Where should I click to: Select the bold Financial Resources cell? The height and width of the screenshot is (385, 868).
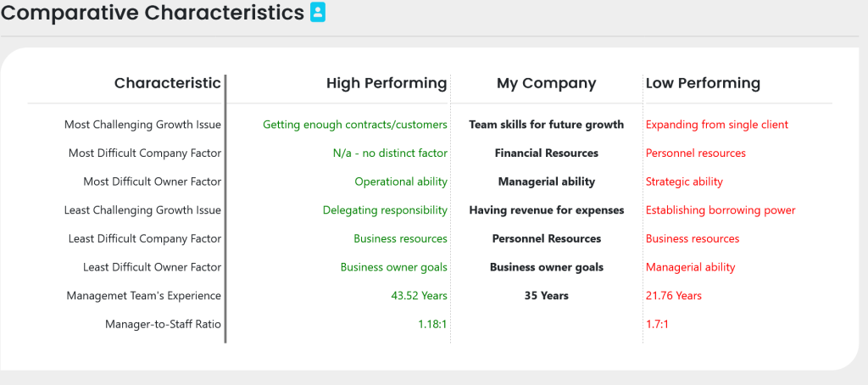click(546, 153)
